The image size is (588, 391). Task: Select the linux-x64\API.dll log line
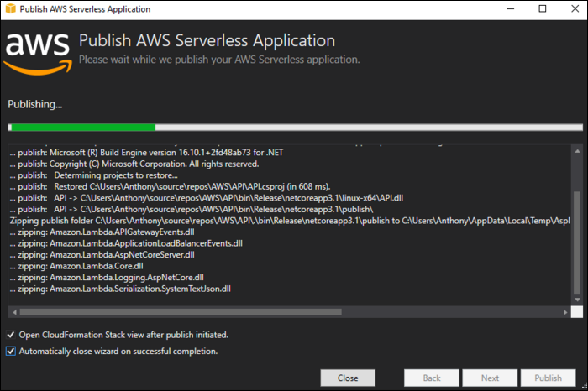(x=207, y=198)
